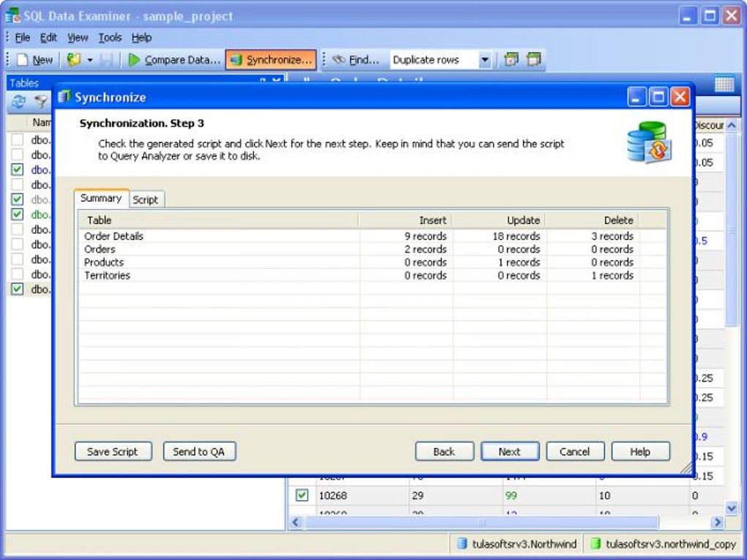747x560 pixels.
Task: Open the discount column scrollbar arrow
Action: 732,124
